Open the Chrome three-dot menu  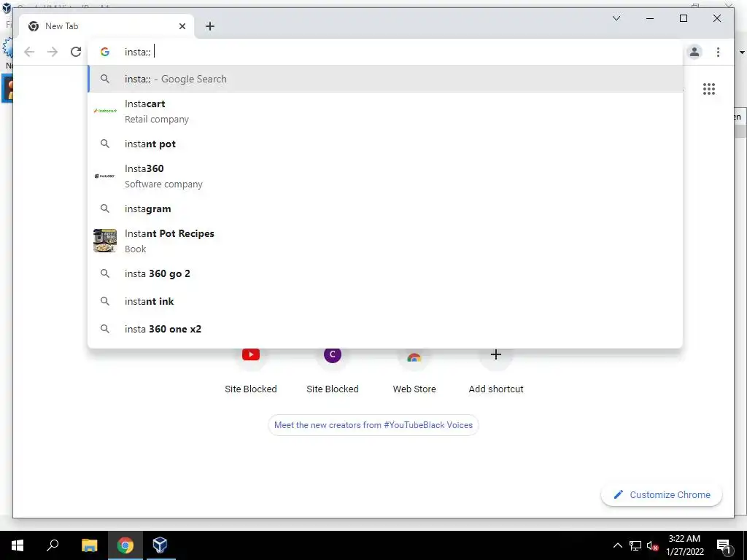tap(718, 52)
